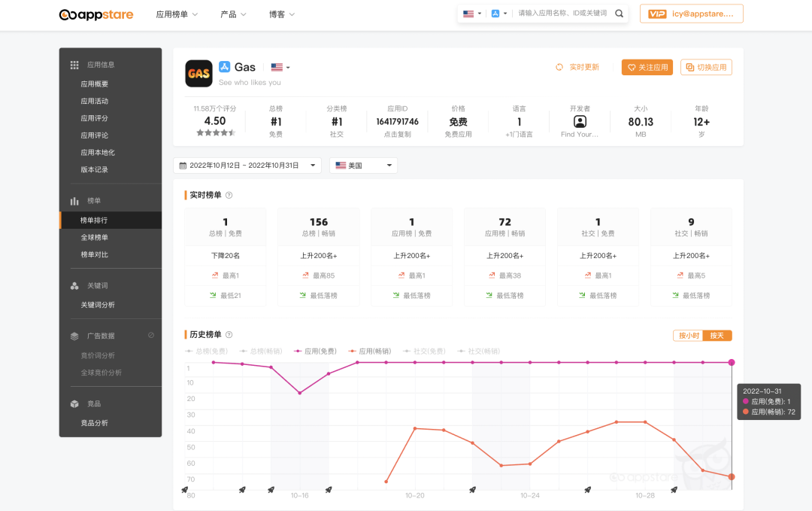The height and width of the screenshot is (511, 812).
Task: Expand the 应用榜单 navigation menu
Action: coord(177,14)
